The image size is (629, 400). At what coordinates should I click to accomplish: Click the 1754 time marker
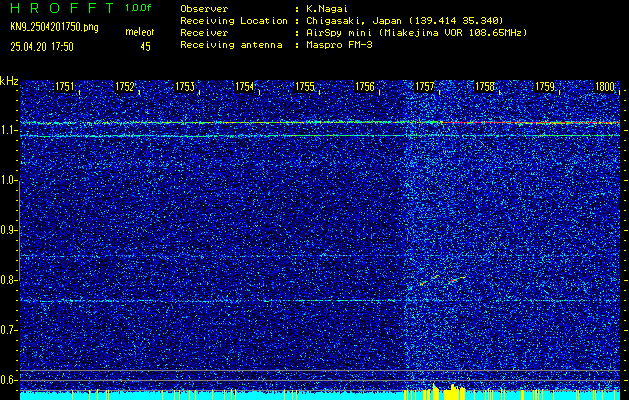244,86
